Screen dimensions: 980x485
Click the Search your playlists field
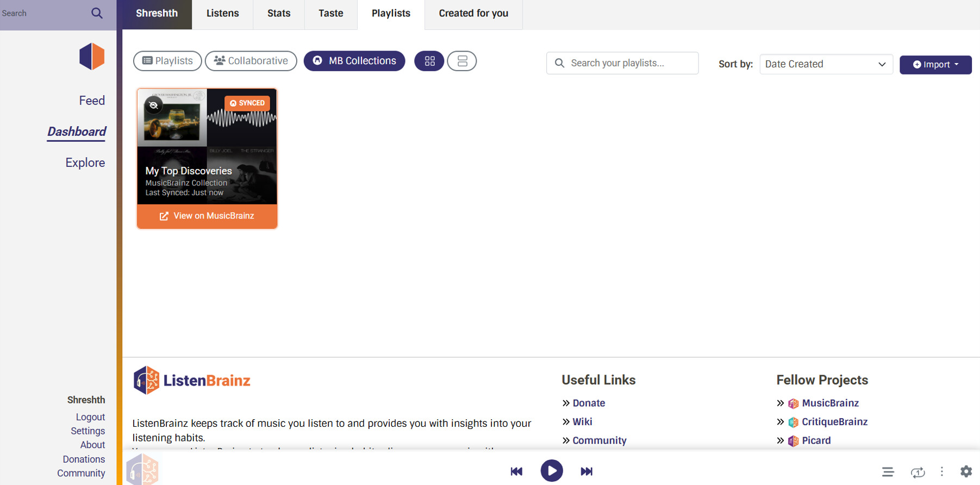tap(622, 63)
